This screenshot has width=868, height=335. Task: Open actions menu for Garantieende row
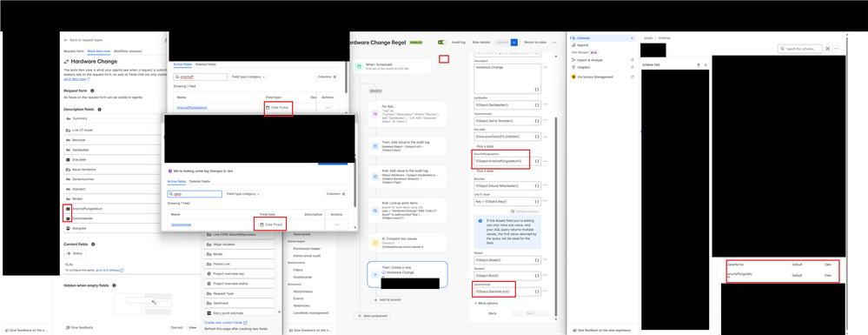click(x=336, y=224)
